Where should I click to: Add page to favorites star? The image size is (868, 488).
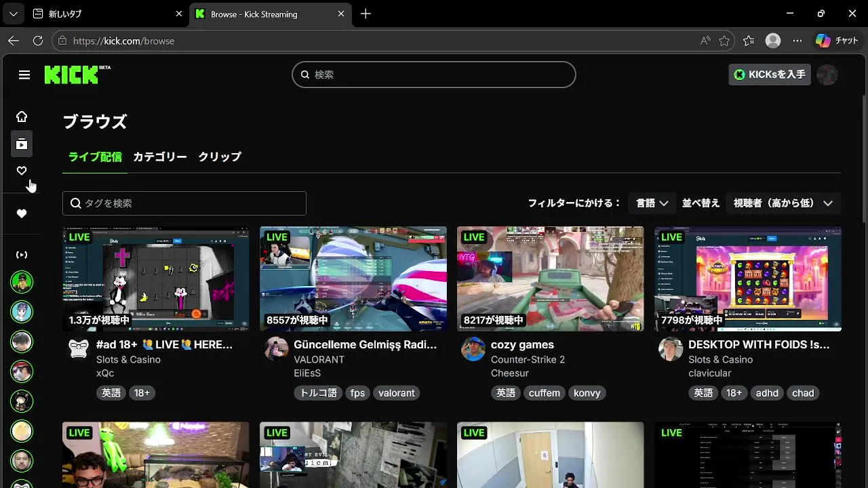[724, 41]
